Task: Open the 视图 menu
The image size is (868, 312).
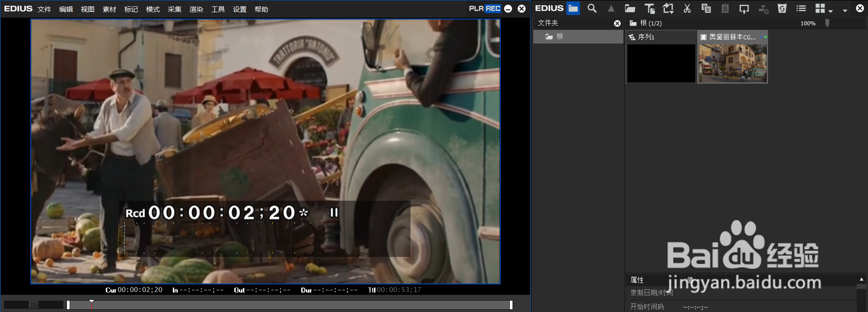Action: click(x=88, y=9)
